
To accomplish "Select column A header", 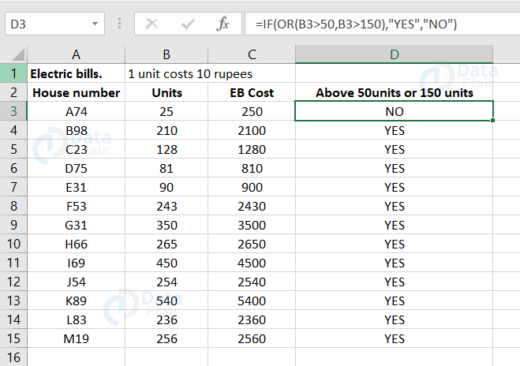I will [x=76, y=54].
